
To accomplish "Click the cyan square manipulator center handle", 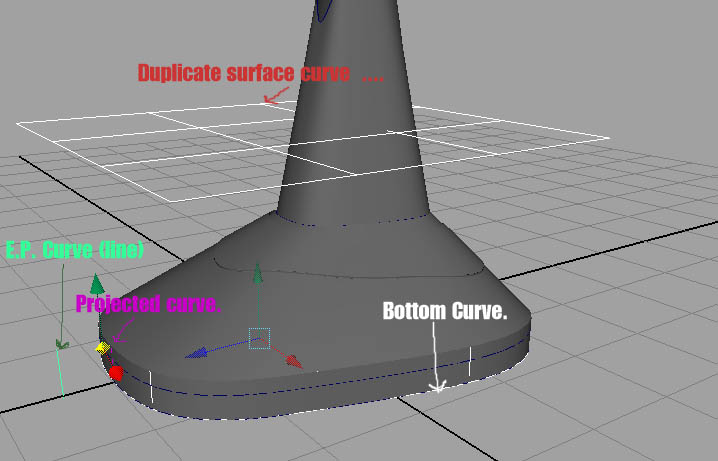I will 259,338.
